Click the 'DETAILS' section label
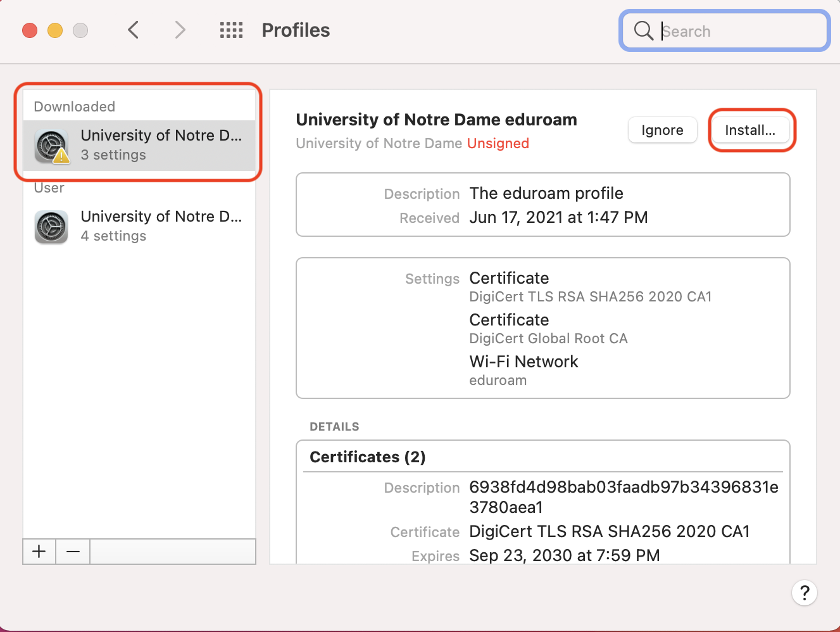The width and height of the screenshot is (840, 632). coord(334,427)
